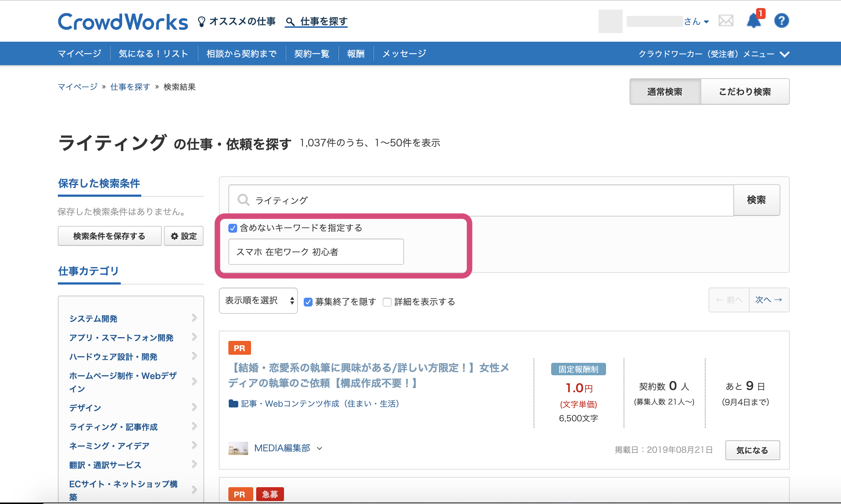This screenshot has width=841, height=504.
Task: Open the 表示順を選択 dropdown
Action: point(258,301)
